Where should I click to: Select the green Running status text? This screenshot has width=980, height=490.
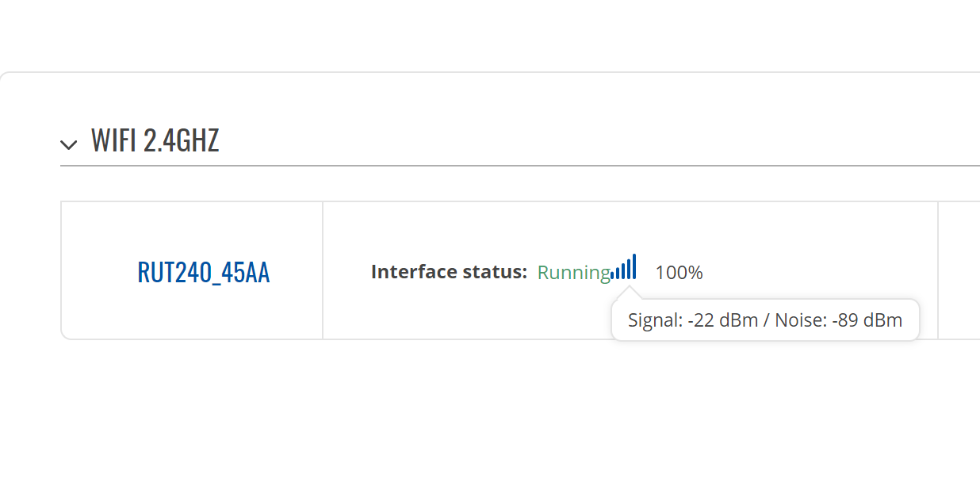click(x=574, y=273)
